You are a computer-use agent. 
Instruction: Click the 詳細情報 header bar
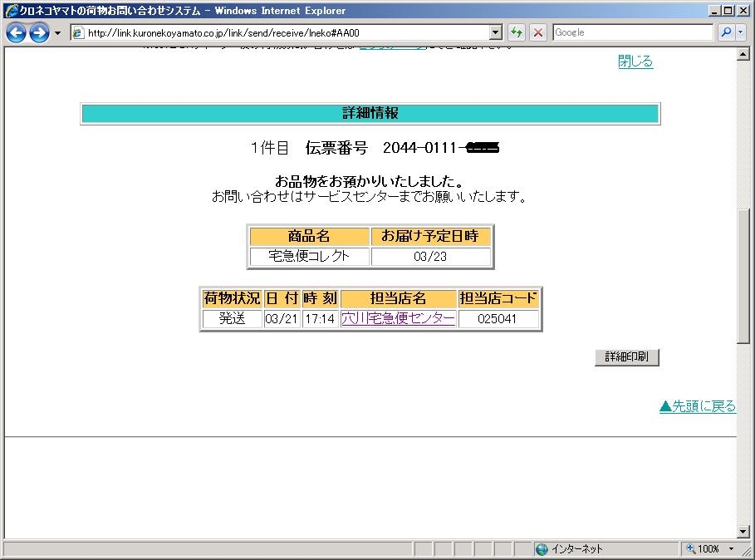[370, 113]
